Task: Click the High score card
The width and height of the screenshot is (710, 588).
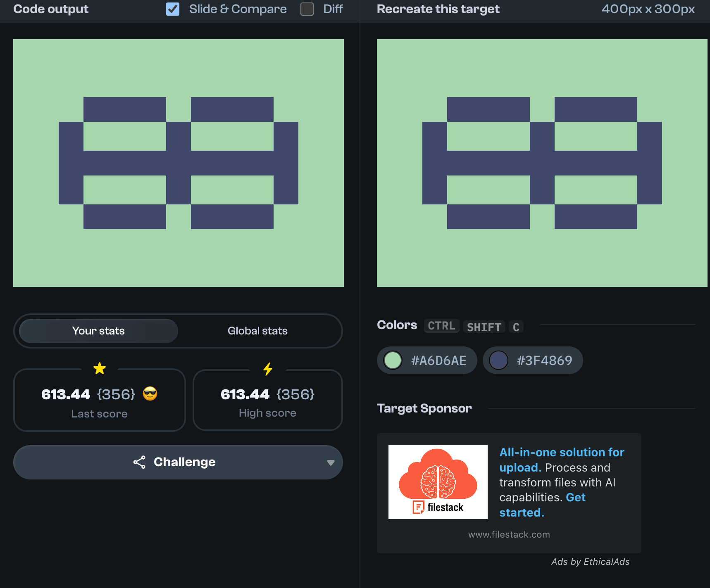Action: pos(267,401)
